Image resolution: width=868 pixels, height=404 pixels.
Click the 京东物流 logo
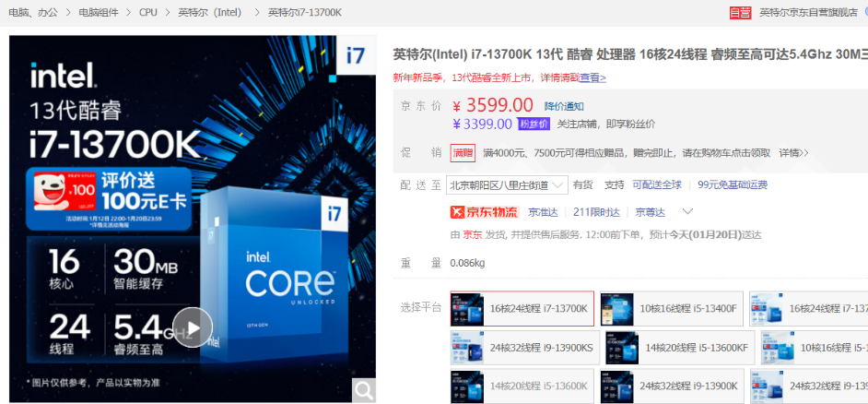pos(485,212)
